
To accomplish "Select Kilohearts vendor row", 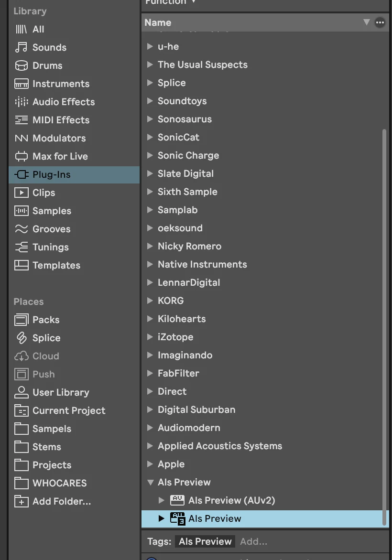I will [x=265, y=319].
